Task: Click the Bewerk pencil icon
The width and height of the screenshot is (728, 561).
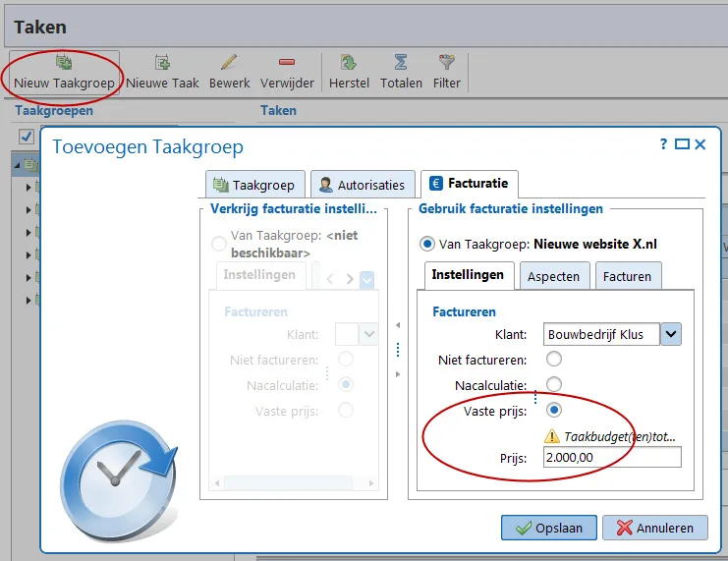Action: tap(229, 62)
